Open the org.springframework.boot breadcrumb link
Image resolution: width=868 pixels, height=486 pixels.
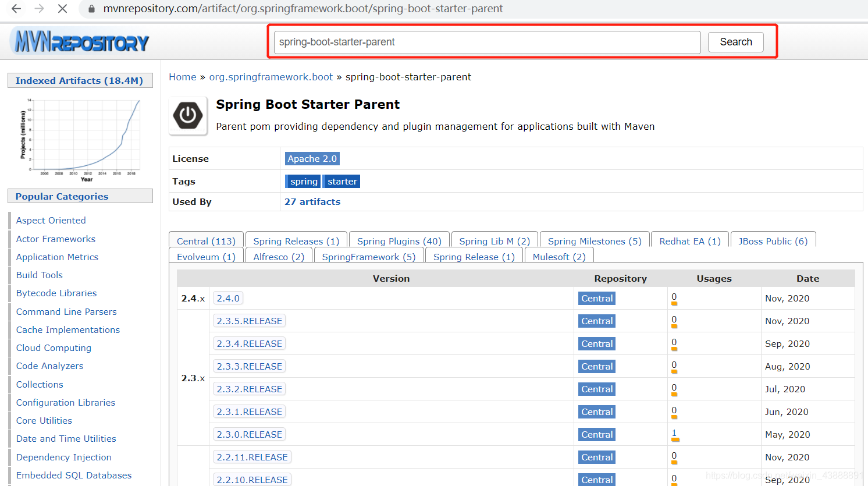tap(271, 77)
